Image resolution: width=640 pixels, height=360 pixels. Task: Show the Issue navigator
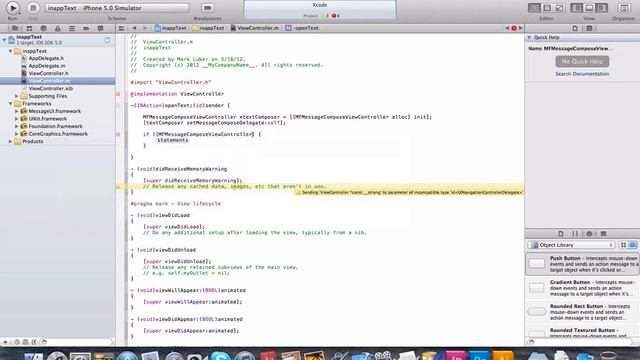point(58,28)
